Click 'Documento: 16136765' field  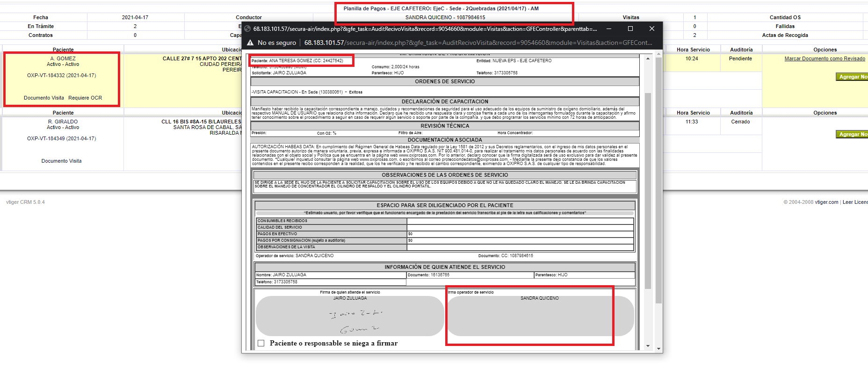[470, 275]
